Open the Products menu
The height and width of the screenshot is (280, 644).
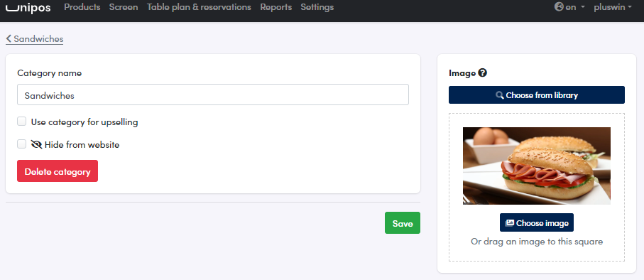(82, 7)
